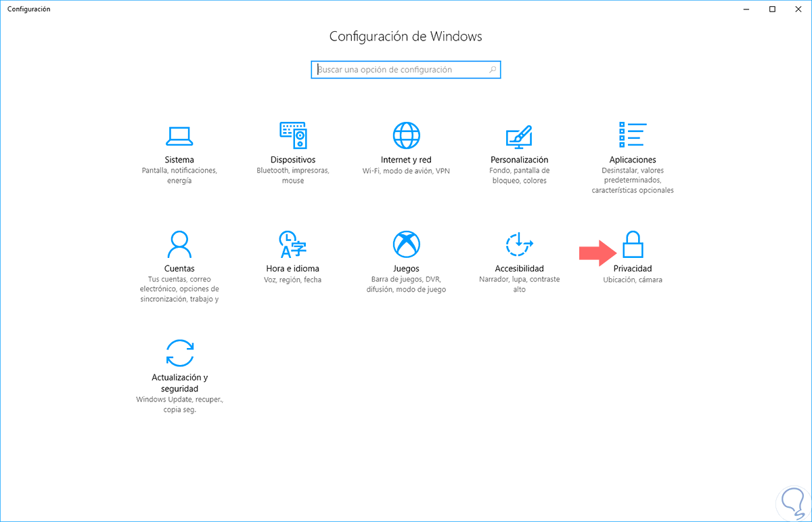
Task: Open the Sistema laptop icon
Action: tap(179, 136)
